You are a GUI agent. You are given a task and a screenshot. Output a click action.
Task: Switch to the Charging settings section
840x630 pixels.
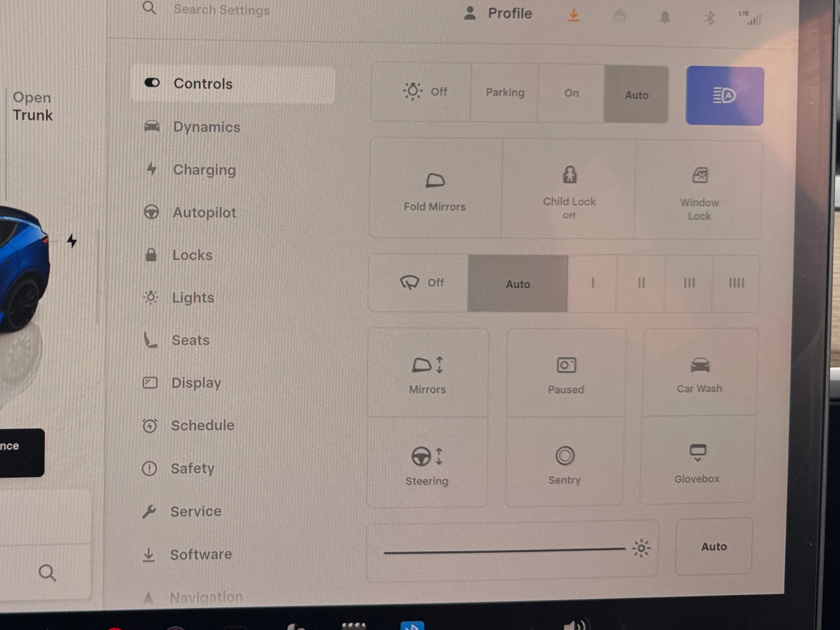[x=204, y=170]
